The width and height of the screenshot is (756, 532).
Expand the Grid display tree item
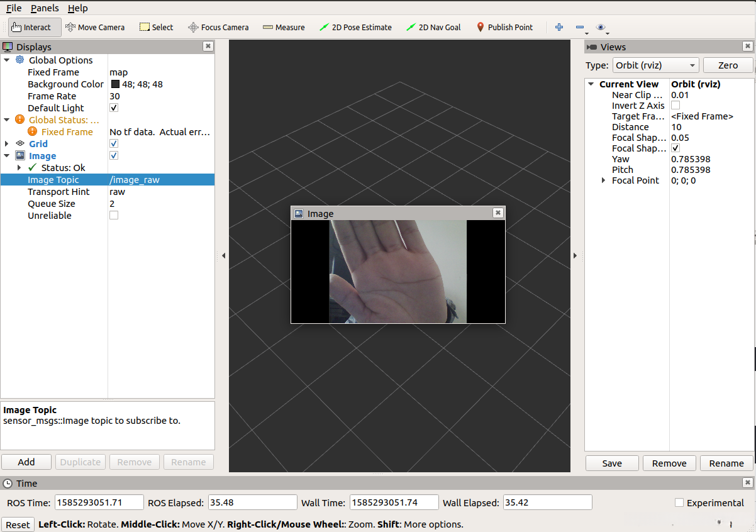[7, 144]
